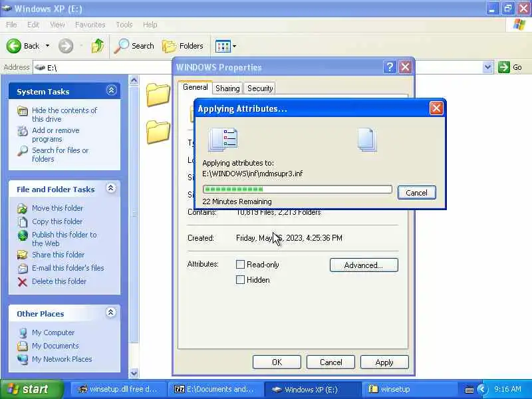The height and width of the screenshot is (399, 532).
Task: Click Move this folder link
Action: [57, 208]
